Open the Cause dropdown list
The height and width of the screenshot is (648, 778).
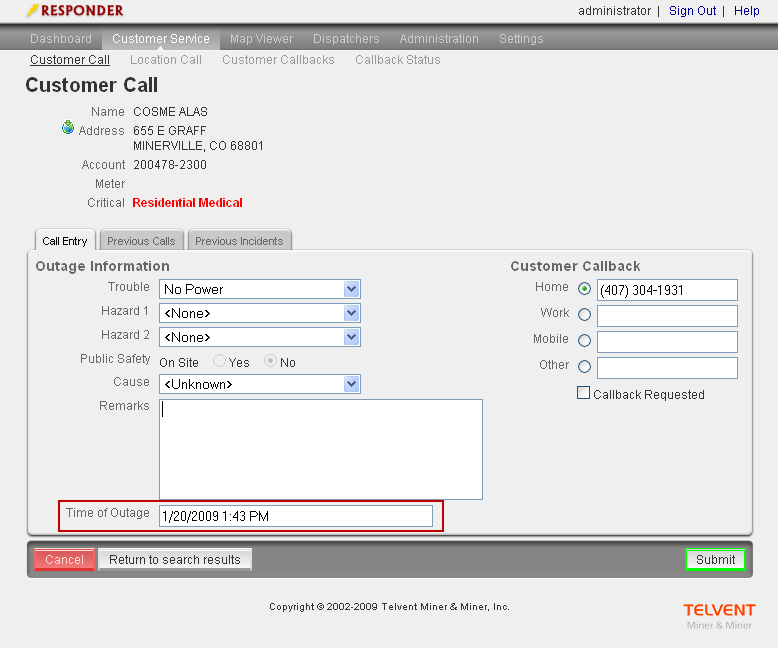[260, 384]
